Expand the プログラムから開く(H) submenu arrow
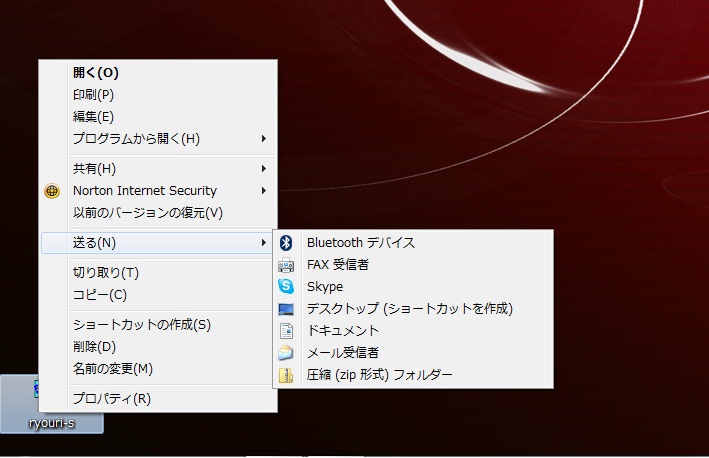709x458 pixels. (264, 139)
